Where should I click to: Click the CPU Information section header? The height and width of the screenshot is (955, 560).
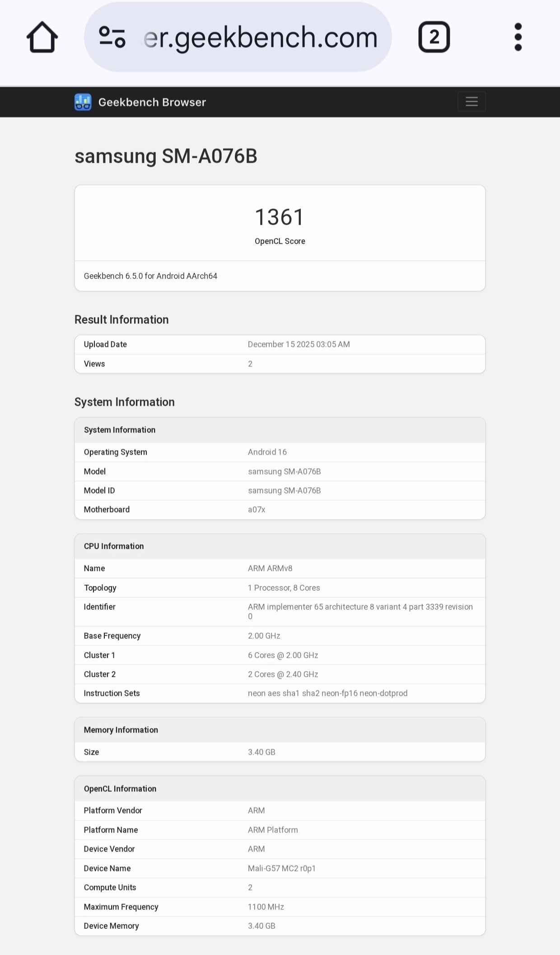114,546
